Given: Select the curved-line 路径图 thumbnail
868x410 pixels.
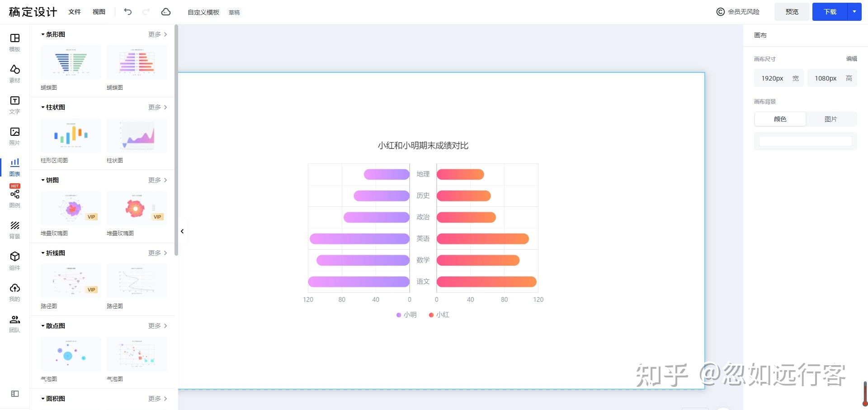Looking at the screenshot, I should point(137,281).
